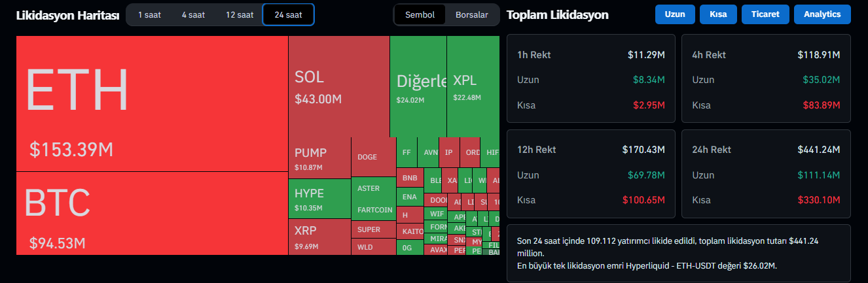Open the Analytics button

(x=822, y=14)
